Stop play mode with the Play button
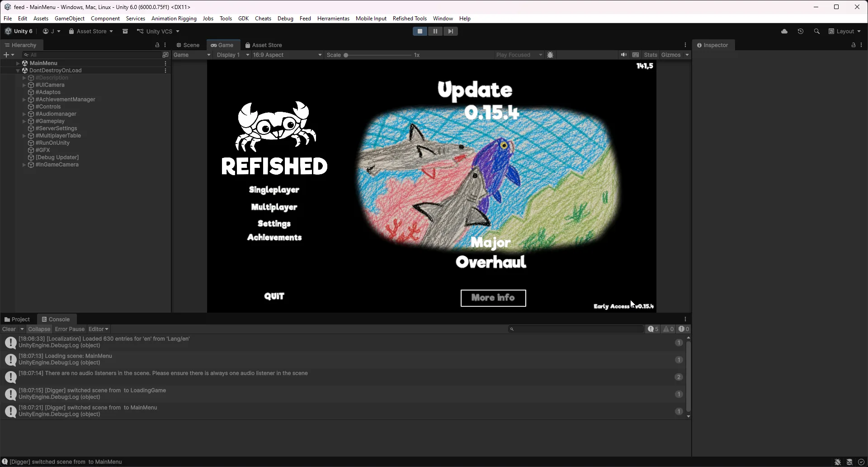Screen dimensions: 868x467 [x=420, y=31]
